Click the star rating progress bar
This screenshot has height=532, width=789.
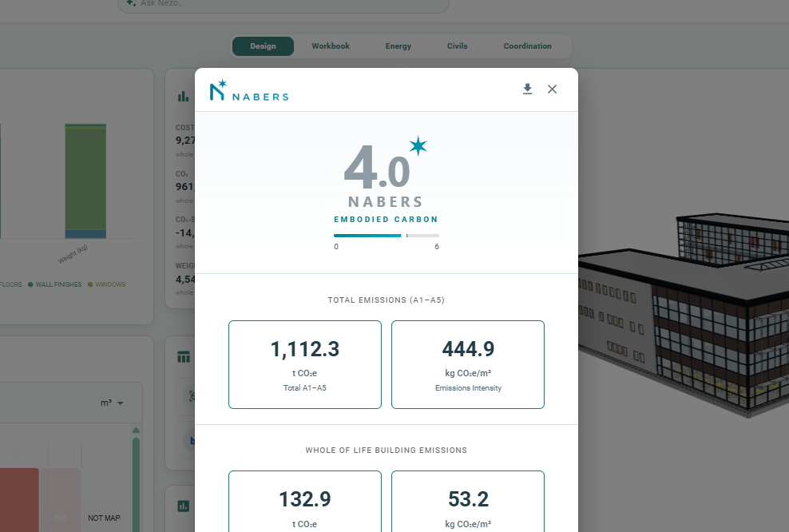click(386, 236)
